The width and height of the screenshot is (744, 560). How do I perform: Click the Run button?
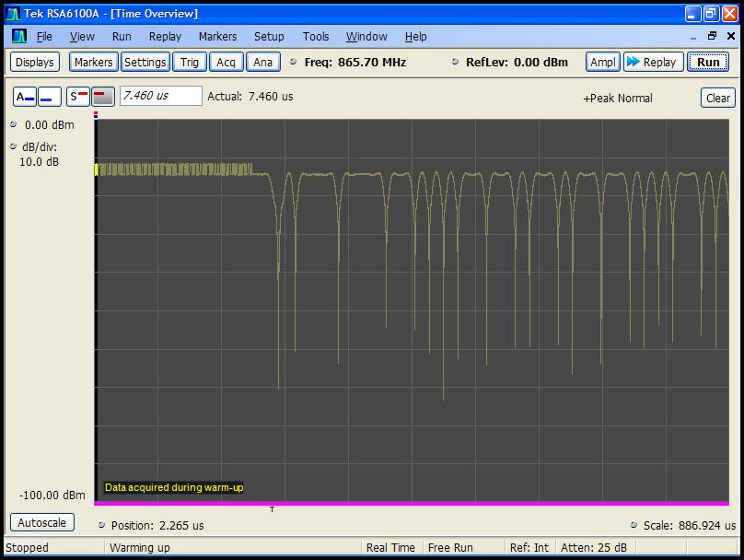tap(708, 62)
